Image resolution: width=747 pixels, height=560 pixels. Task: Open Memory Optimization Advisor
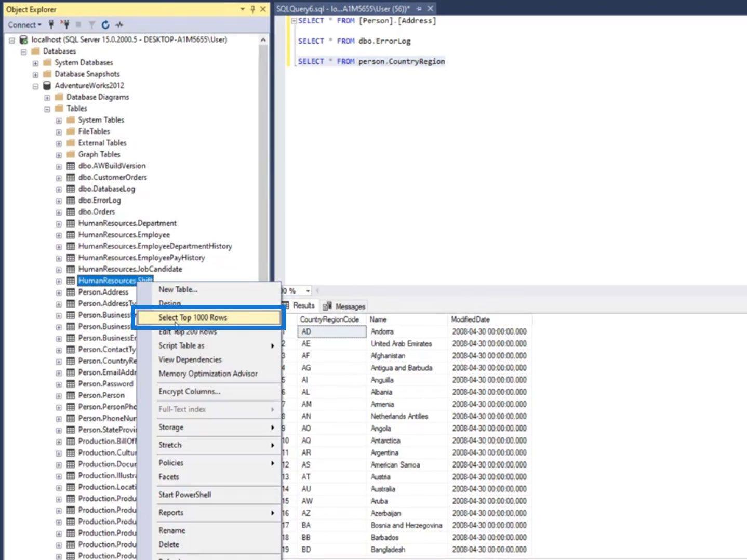pyautogui.click(x=209, y=374)
